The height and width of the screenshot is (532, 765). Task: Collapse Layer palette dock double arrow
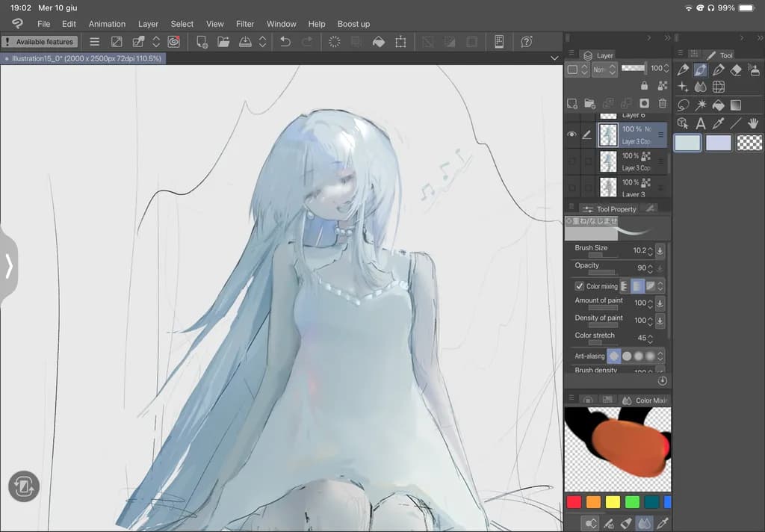tap(667, 37)
